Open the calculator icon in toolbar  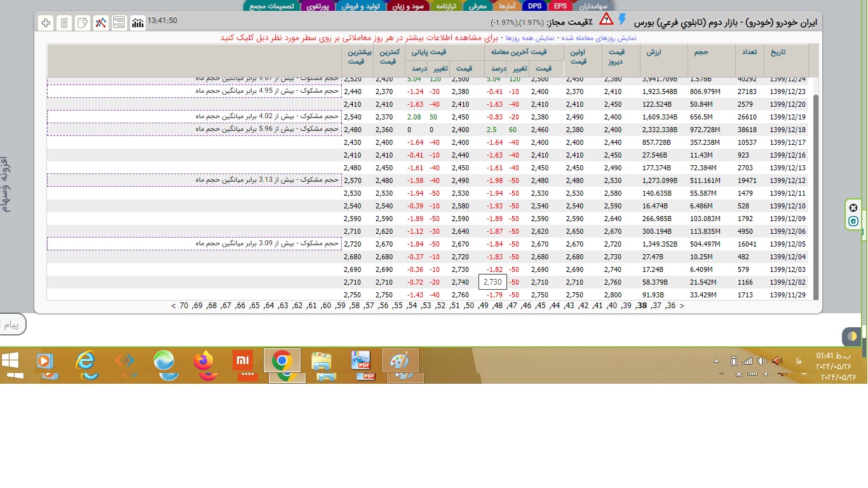click(64, 23)
